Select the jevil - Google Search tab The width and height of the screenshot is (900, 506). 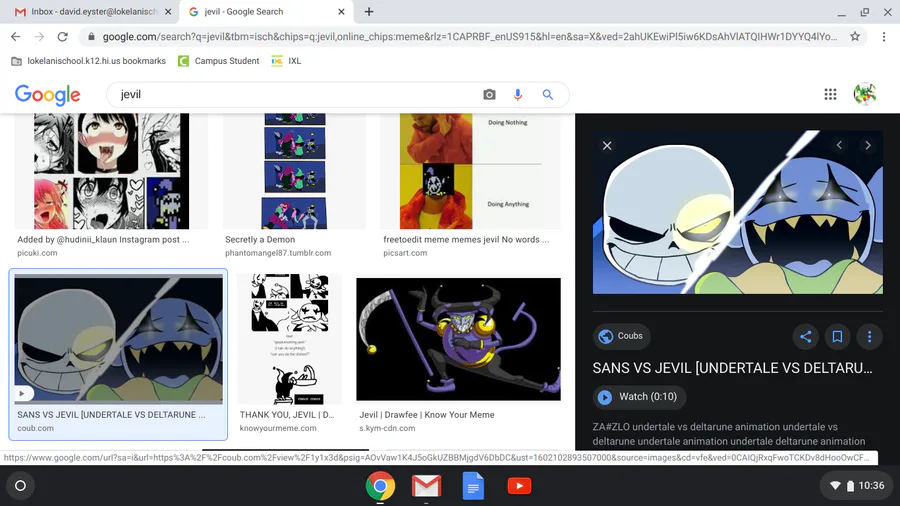pos(267,11)
